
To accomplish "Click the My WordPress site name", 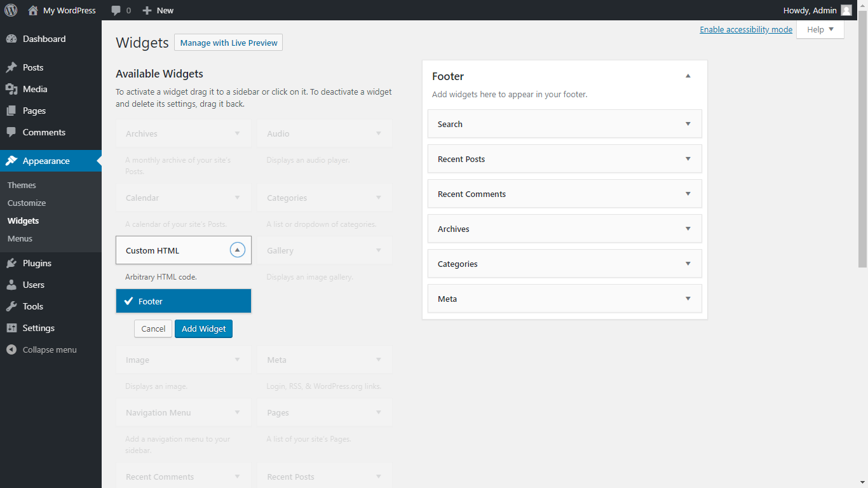I will (69, 10).
